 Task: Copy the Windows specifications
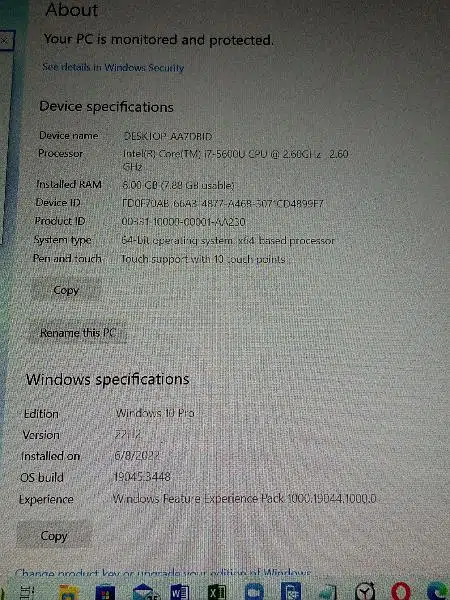54,536
